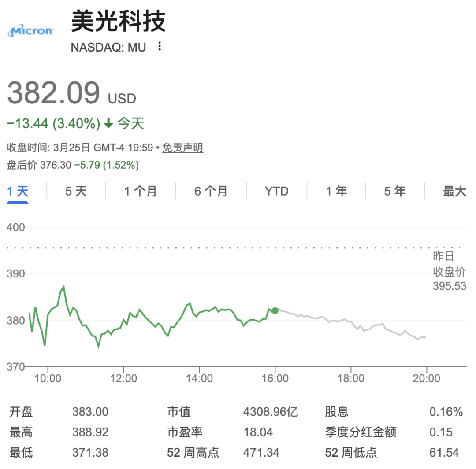Screen dimensions: 476x469
Task: Click the 市值 market cap figure
Action: point(271,411)
